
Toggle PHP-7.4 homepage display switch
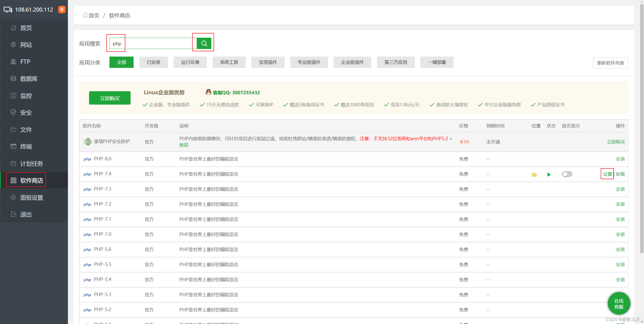(567, 174)
